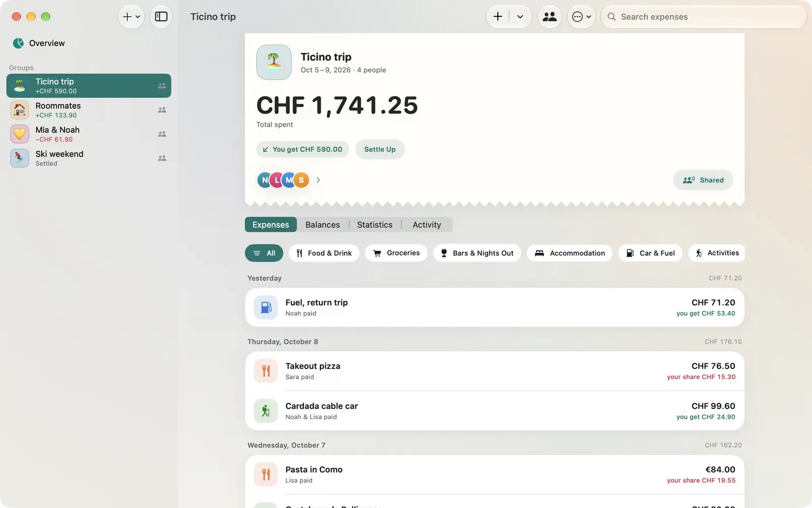Viewport: 812px width, 508px height.
Task: Click the Settle Up button
Action: tap(380, 149)
